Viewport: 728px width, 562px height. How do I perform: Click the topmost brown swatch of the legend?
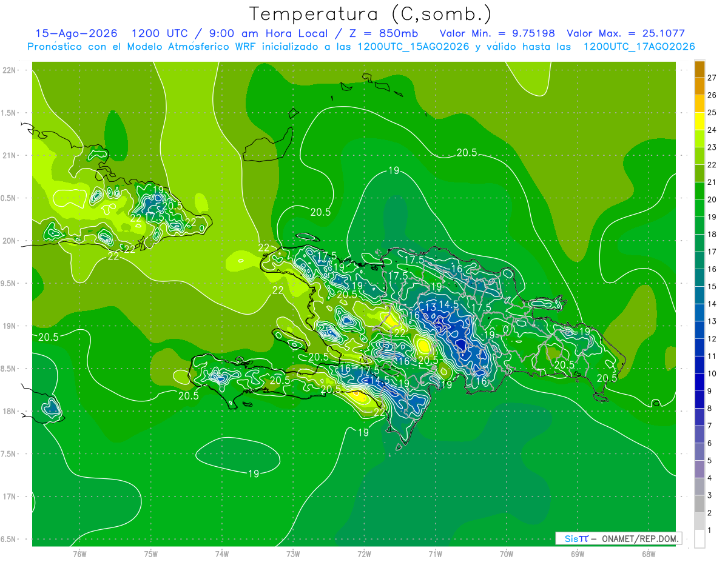(699, 69)
